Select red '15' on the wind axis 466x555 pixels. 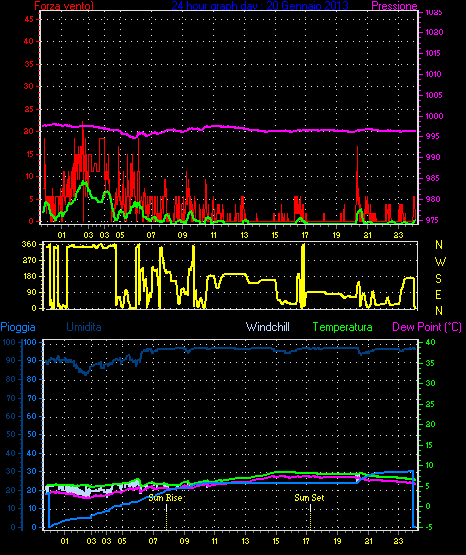(30, 154)
